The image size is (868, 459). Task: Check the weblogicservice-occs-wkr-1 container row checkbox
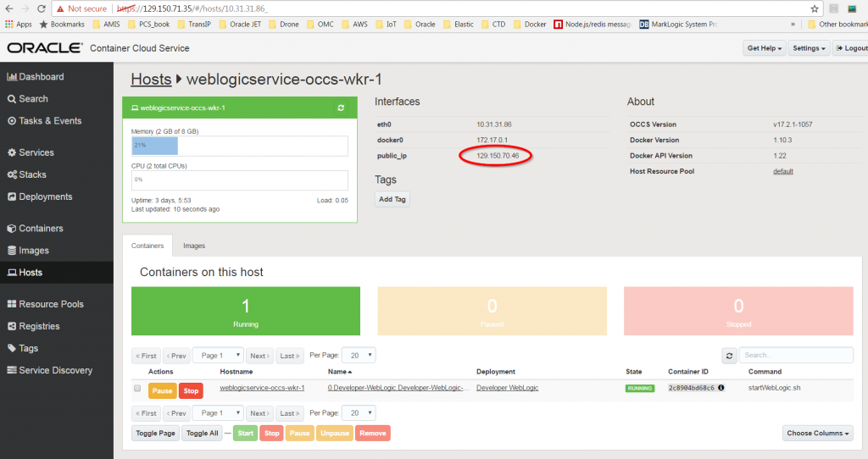click(x=137, y=389)
